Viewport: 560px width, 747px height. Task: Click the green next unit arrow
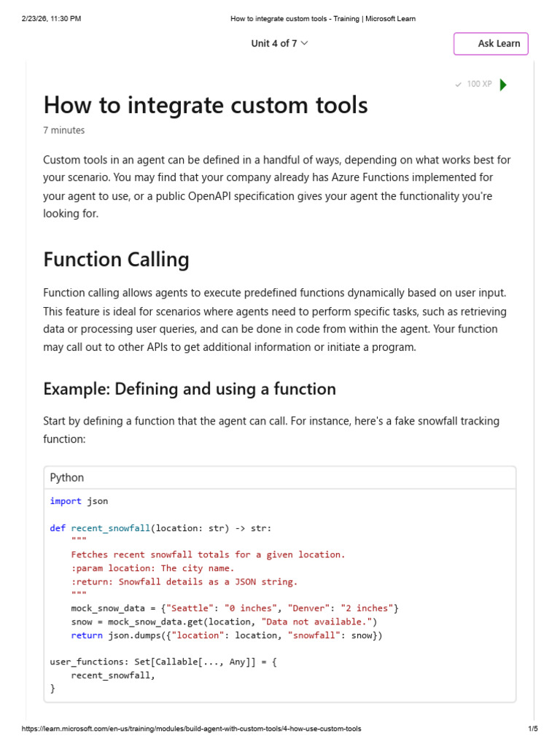(x=503, y=85)
